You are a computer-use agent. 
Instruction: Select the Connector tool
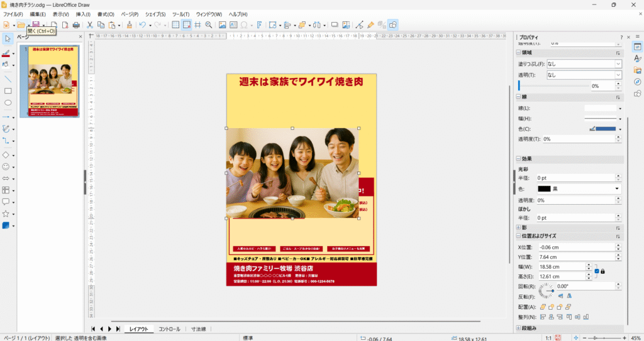click(6, 141)
